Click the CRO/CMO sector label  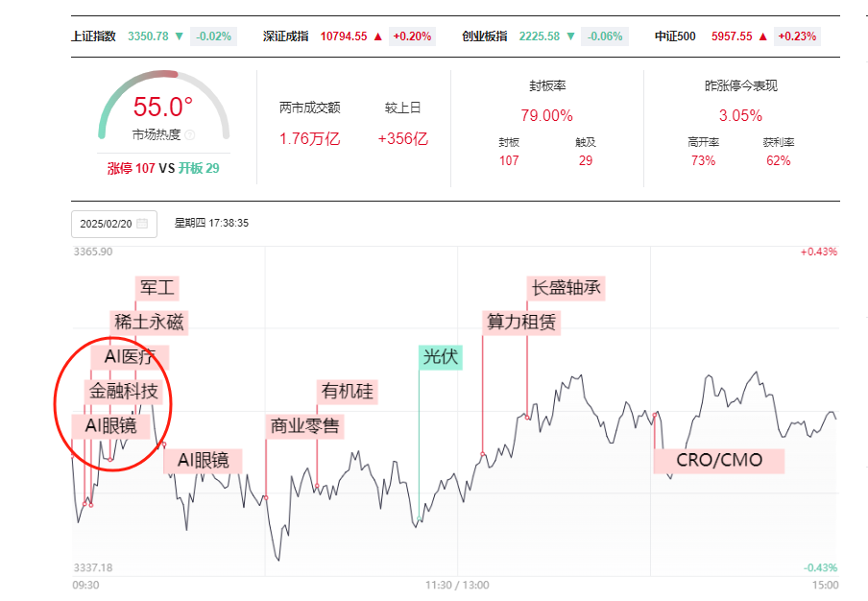[x=719, y=461]
